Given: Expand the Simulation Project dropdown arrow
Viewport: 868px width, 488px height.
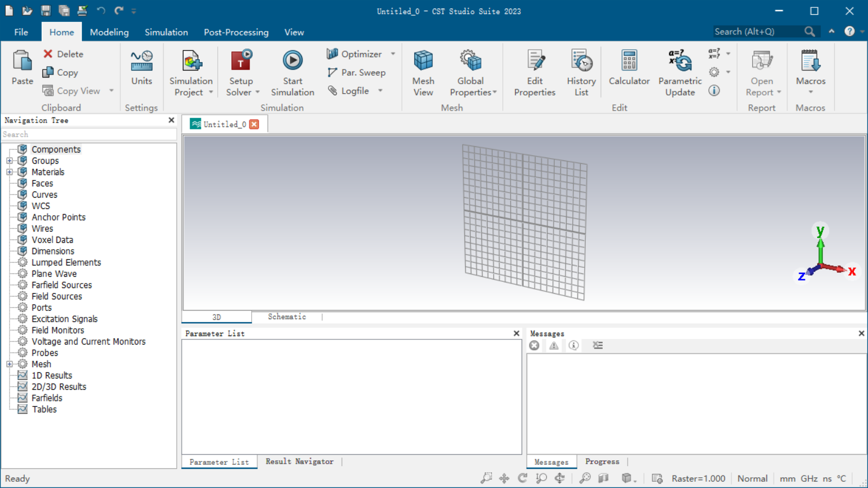Looking at the screenshot, I should click(211, 92).
